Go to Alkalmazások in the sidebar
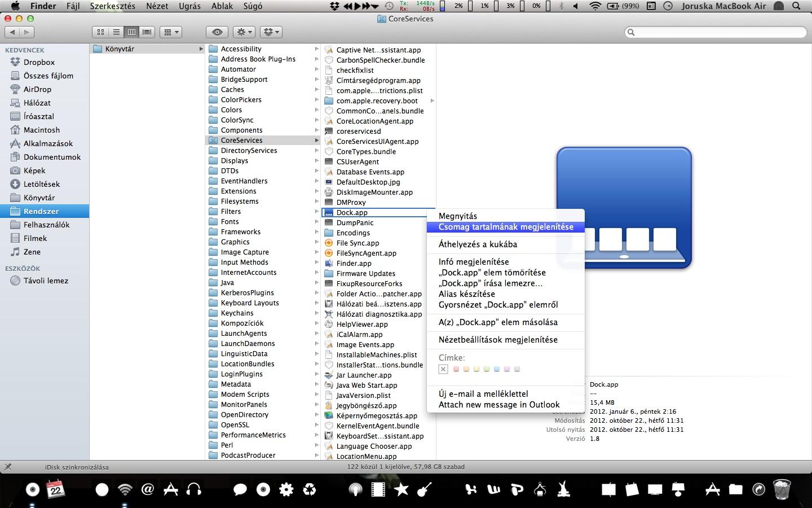 click(48, 143)
